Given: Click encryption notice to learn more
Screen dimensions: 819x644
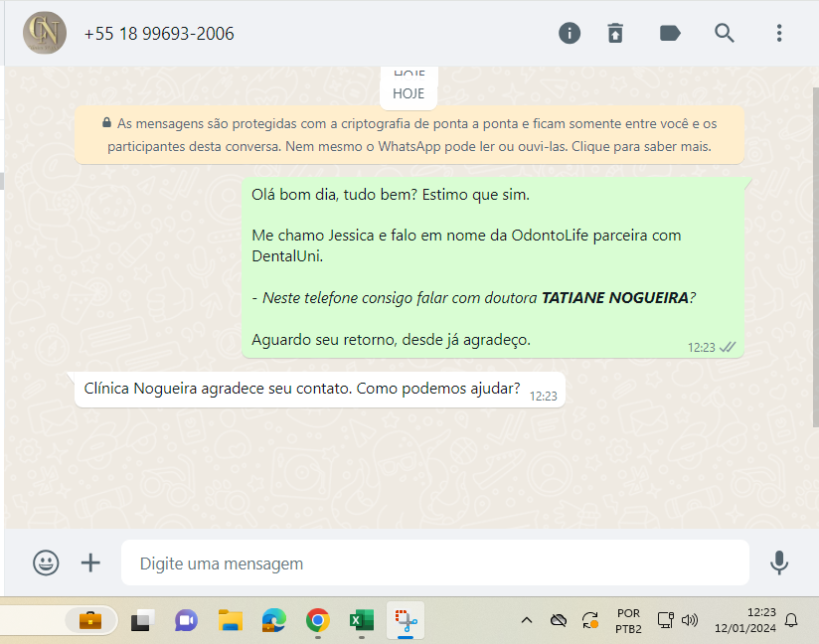Looking at the screenshot, I should (409, 135).
